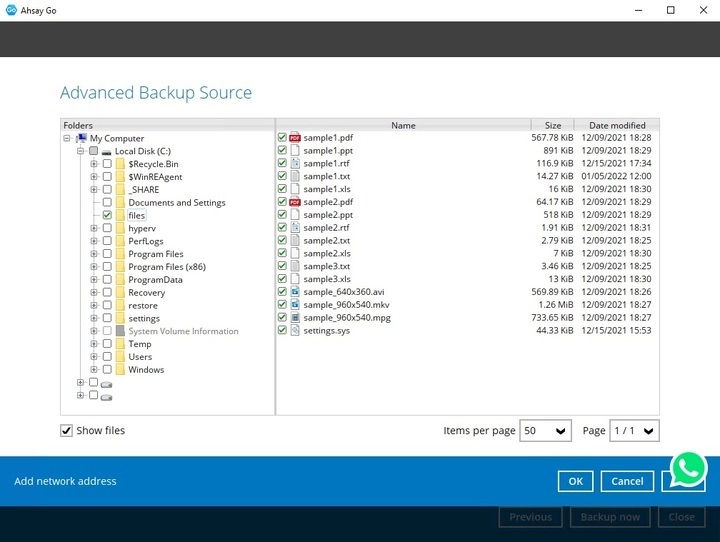
Task: Check the Users folder checkbox
Action: [x=107, y=356]
